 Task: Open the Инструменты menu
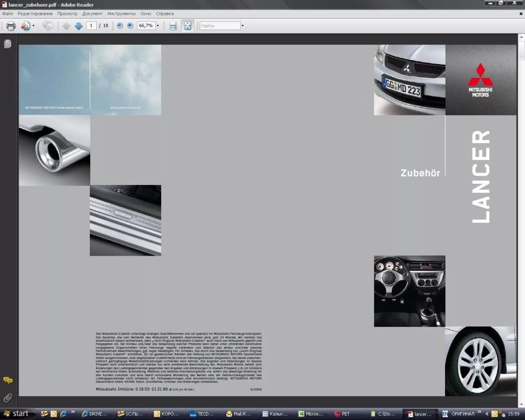(121, 14)
